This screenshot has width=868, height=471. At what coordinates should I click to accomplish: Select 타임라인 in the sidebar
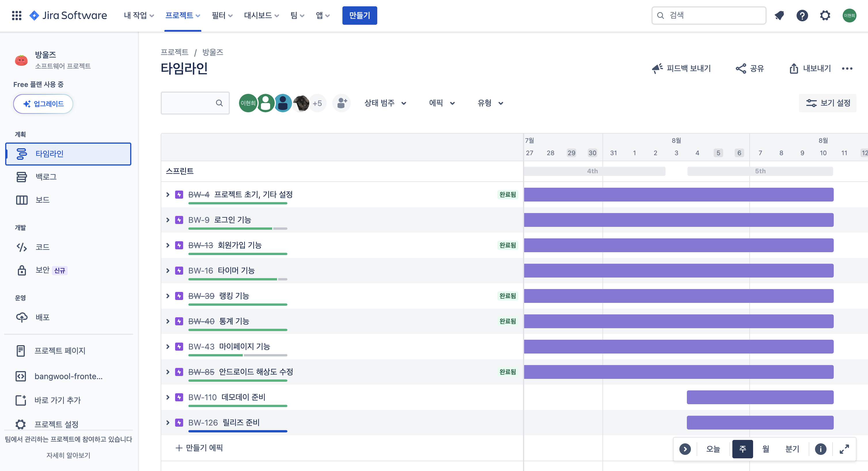click(69, 154)
